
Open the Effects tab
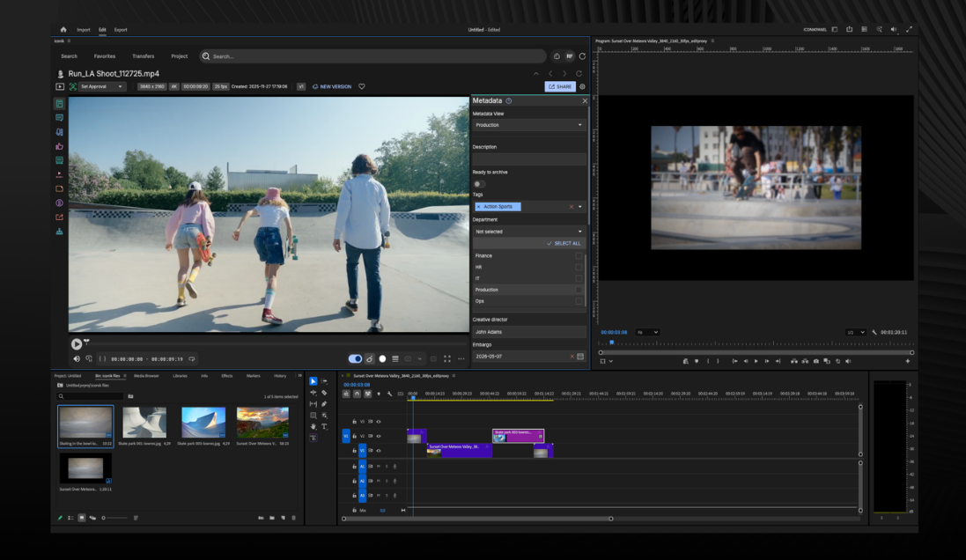(226, 376)
